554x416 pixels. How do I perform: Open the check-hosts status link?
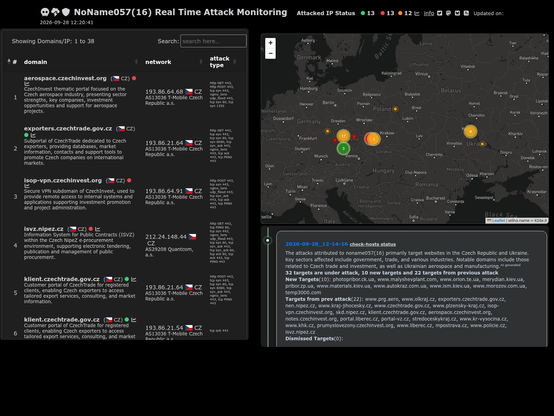372,244
